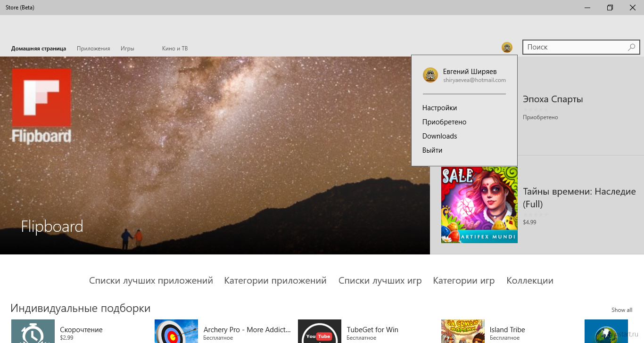This screenshot has height=343, width=644.
Task: Open Коллекции link
Action: click(530, 281)
